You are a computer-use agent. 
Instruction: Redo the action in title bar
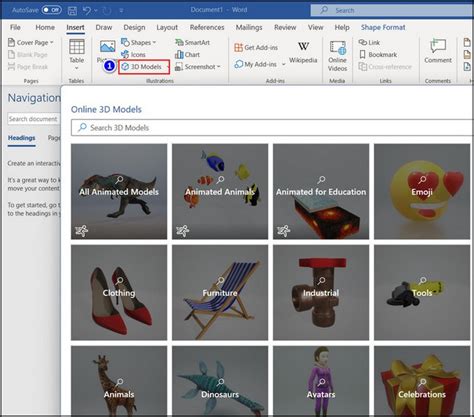[x=107, y=11]
